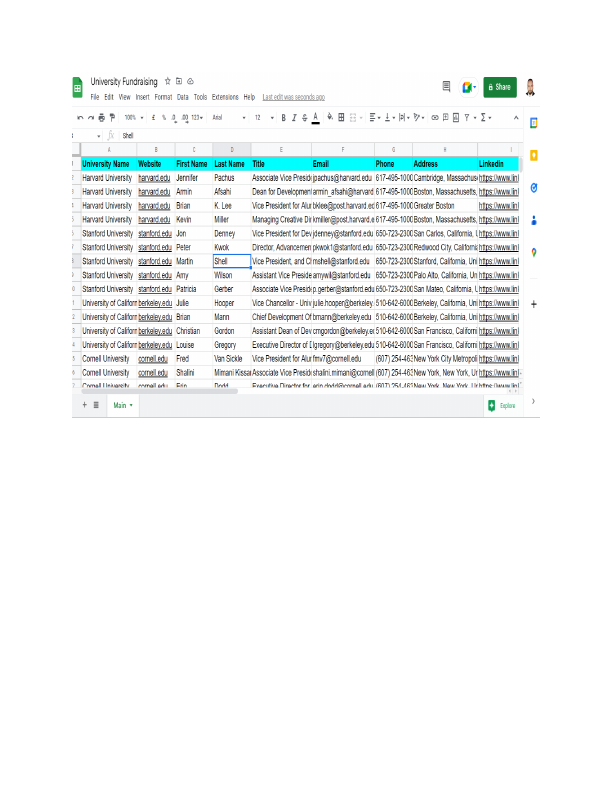The height and width of the screenshot is (792, 612).
Task: Increase decimal places
Action: click(185, 118)
